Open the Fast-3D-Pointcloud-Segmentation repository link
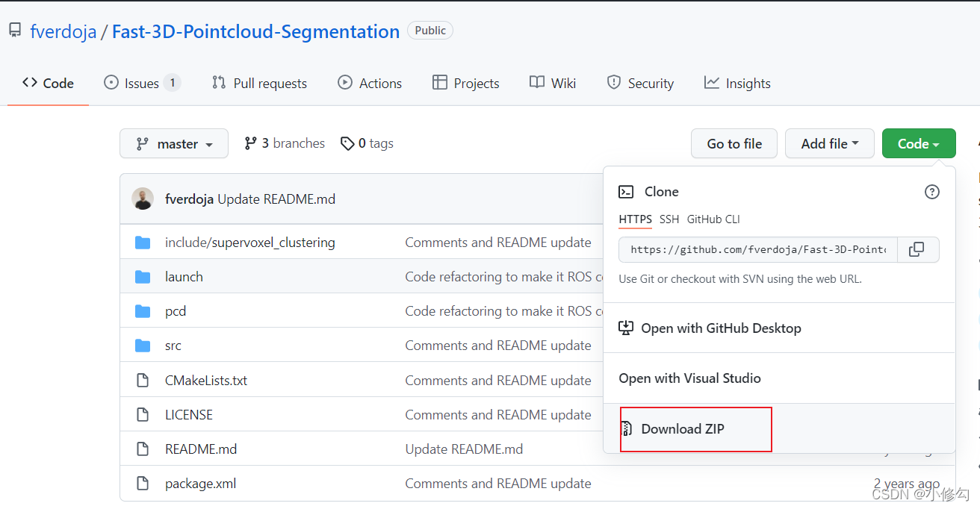Screen dimensions: 980x509 coord(255,31)
